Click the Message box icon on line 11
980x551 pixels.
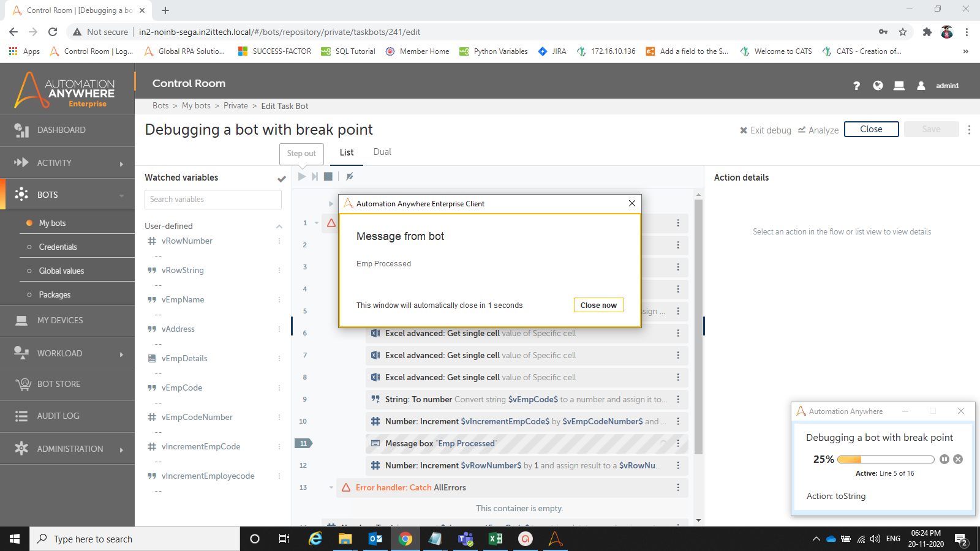(375, 443)
